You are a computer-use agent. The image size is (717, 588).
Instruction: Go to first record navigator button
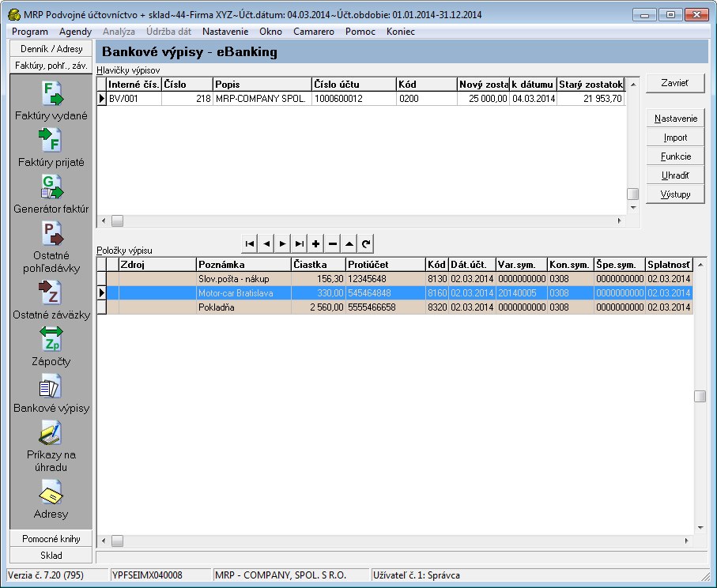coord(250,244)
